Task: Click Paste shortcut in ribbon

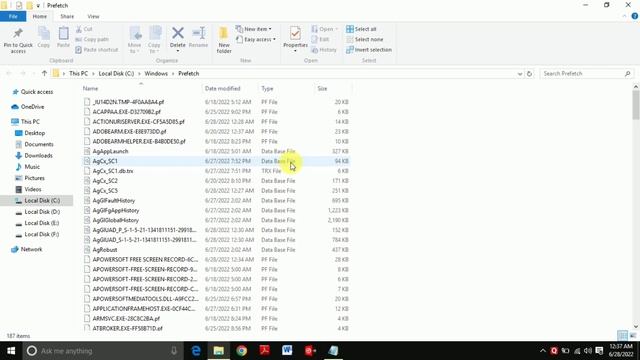Action: point(97,50)
